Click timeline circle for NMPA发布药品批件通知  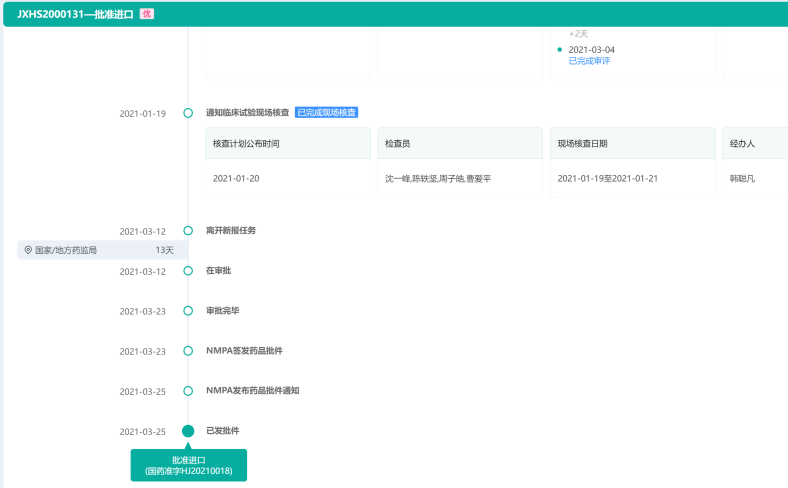tap(188, 391)
